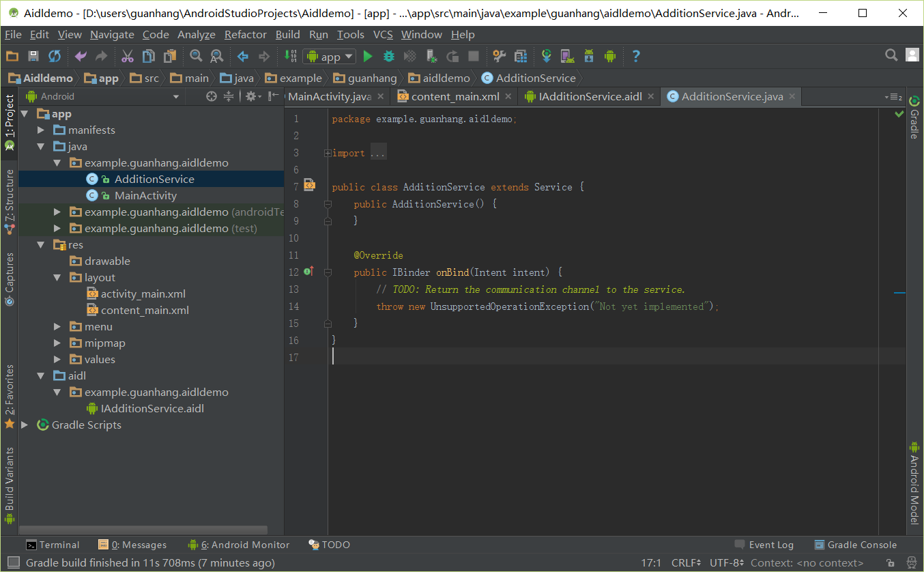Click the Cut scissors icon

128,56
